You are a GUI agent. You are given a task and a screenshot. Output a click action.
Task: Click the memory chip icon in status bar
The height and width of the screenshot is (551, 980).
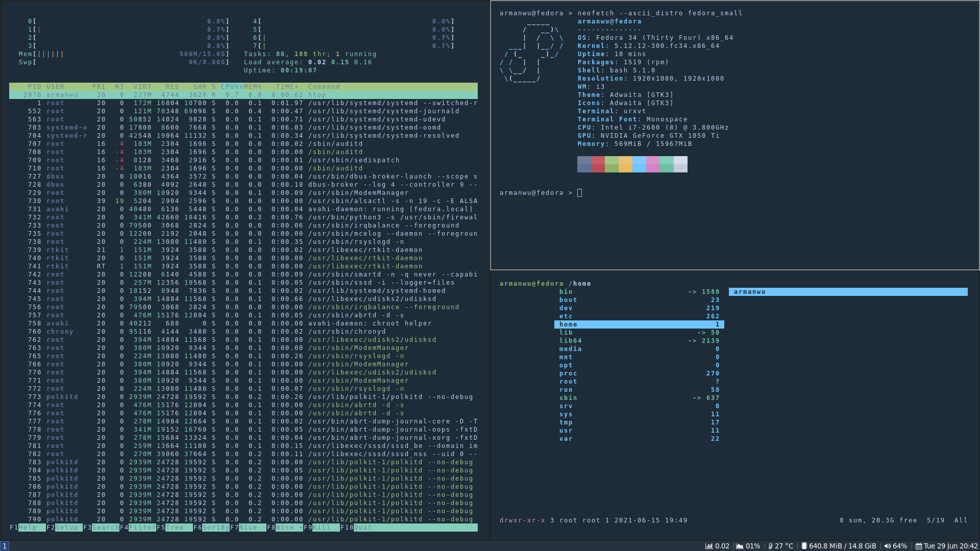[x=804, y=546]
